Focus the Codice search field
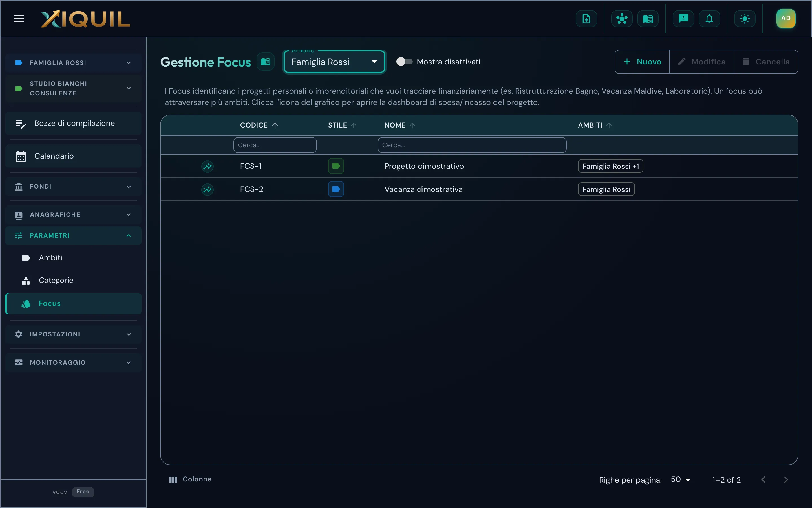 click(x=275, y=145)
